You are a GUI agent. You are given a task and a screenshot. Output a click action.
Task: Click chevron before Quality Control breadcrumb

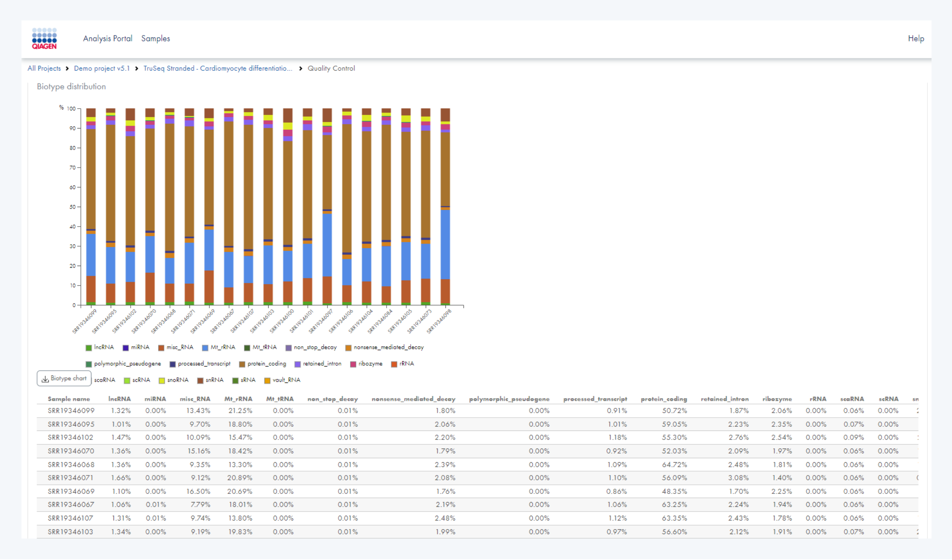coord(301,68)
